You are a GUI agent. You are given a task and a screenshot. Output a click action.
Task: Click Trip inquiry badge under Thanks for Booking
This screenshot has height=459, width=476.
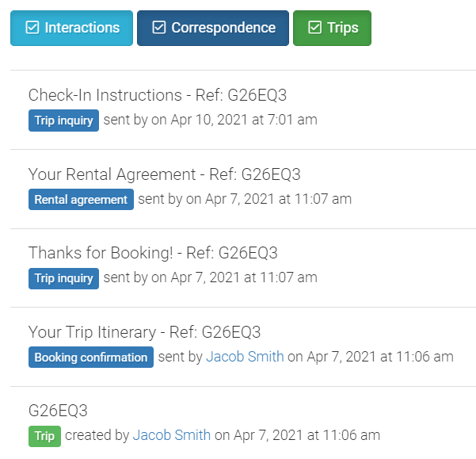point(63,278)
